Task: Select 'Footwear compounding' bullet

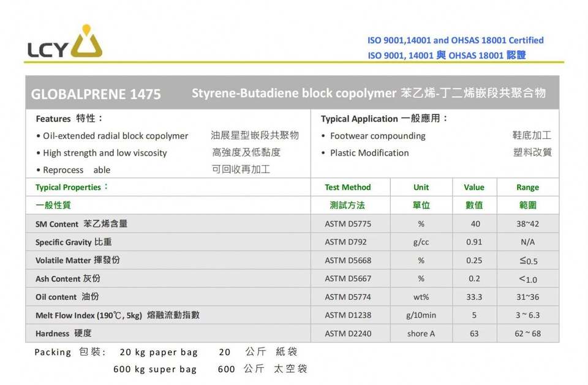Action: pos(378,136)
